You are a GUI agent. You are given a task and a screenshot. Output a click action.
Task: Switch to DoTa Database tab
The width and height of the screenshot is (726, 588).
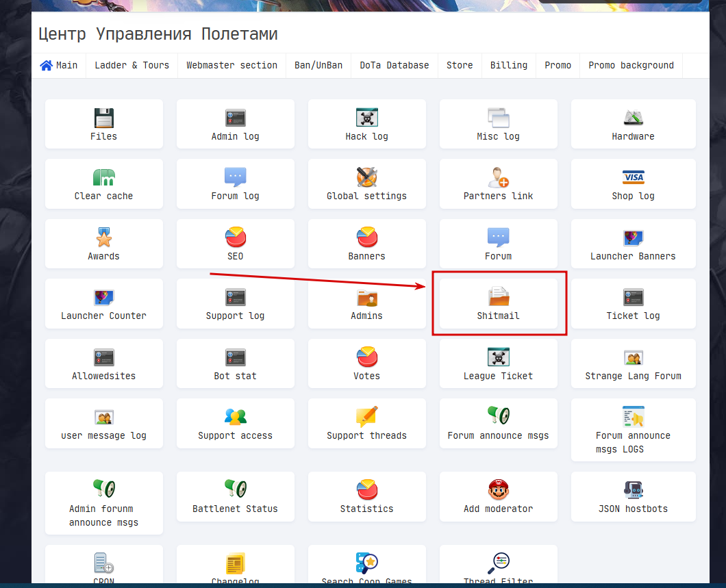[x=395, y=66]
